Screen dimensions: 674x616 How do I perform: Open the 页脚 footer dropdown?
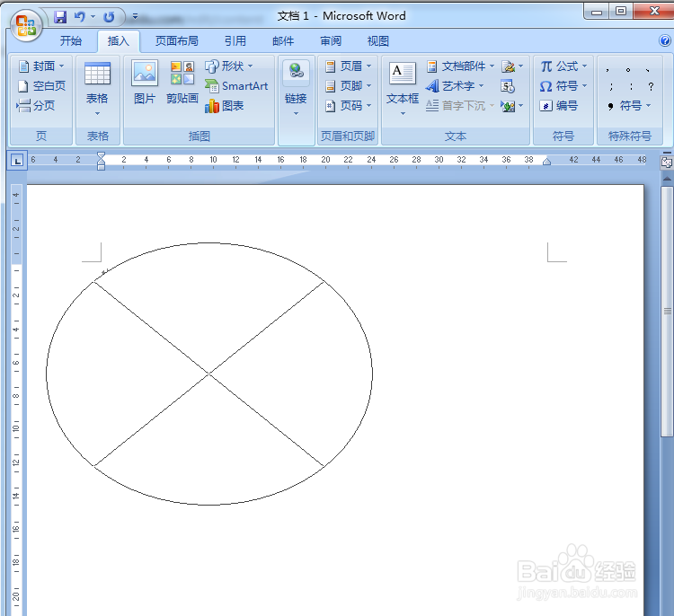tap(348, 86)
